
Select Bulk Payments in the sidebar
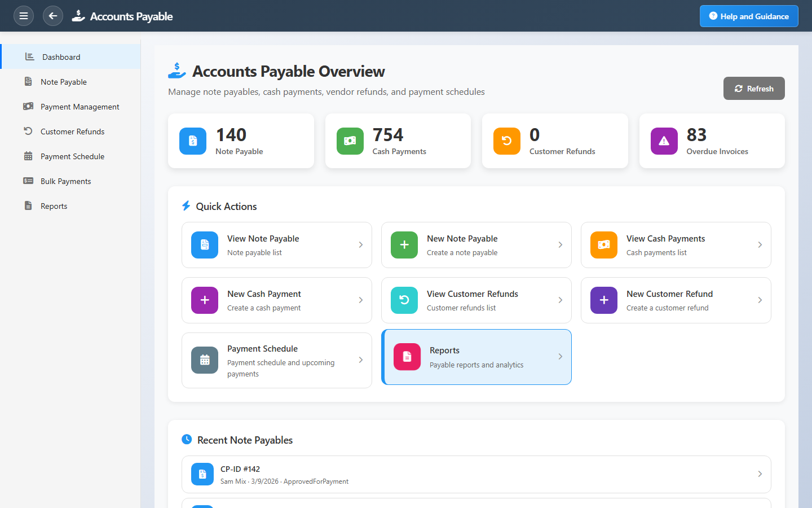point(65,181)
